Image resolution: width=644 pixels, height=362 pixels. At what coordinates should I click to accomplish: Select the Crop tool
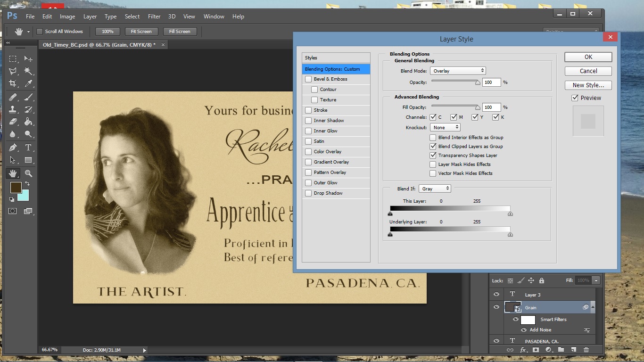point(13,83)
